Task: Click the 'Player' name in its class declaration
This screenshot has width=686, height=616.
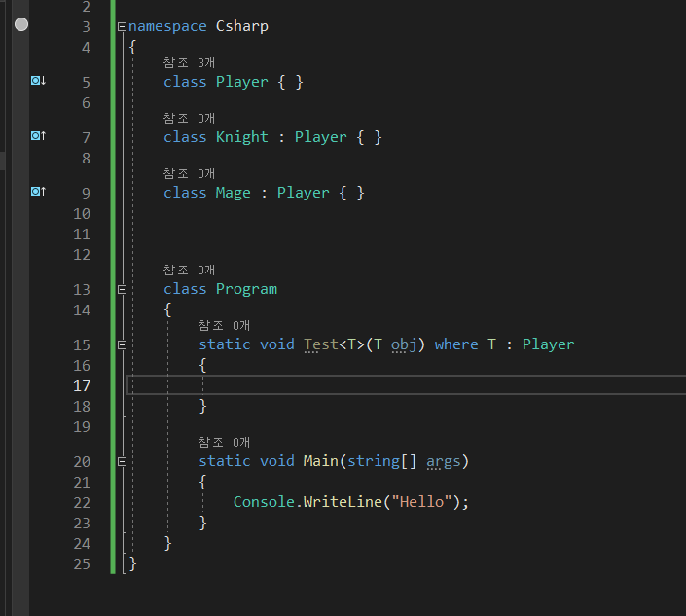Action: pos(242,82)
